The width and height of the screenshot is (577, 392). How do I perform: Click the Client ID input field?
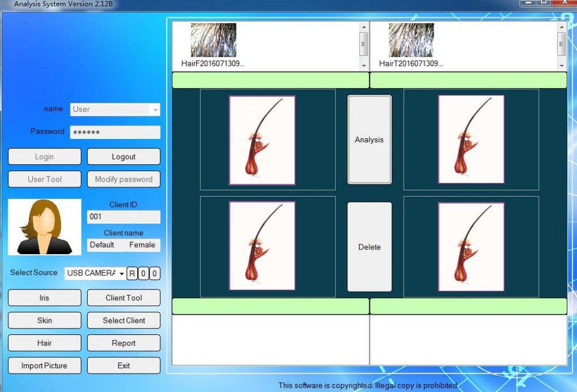[123, 217]
